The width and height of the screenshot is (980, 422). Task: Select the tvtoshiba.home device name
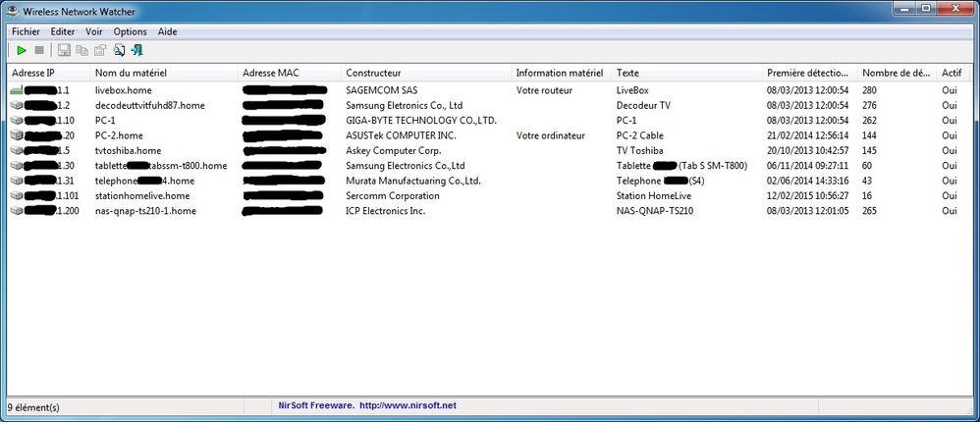[128, 150]
